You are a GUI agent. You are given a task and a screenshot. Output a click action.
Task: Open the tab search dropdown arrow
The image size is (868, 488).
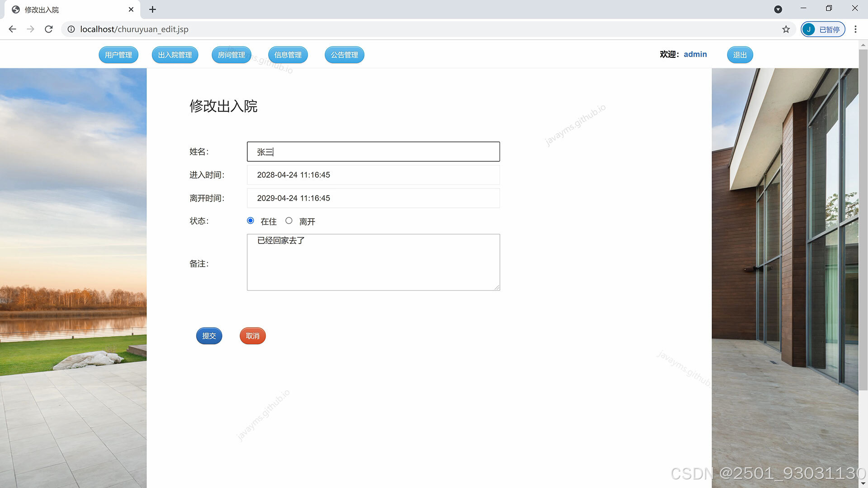point(778,9)
